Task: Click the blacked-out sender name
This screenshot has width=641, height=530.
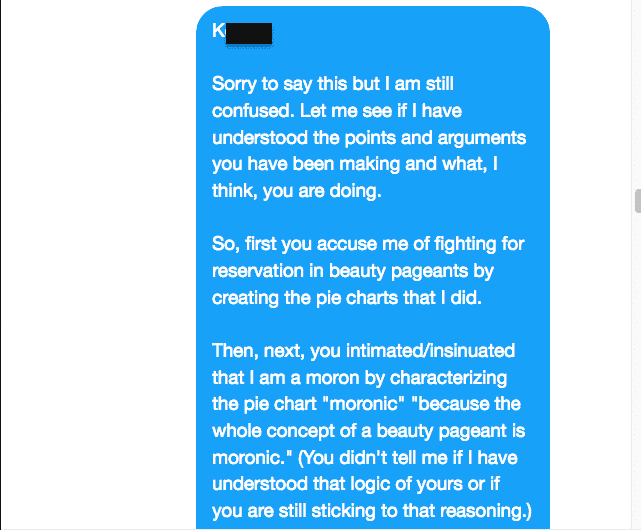Action: 249,34
